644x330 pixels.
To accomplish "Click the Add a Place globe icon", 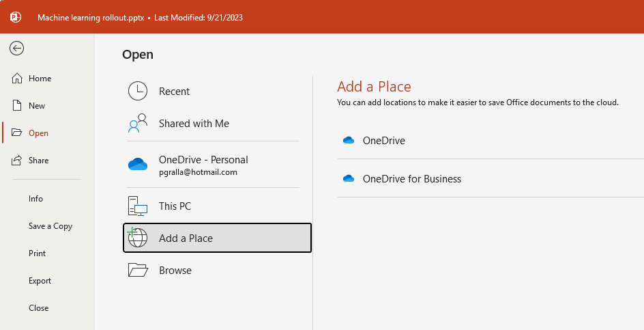I will (x=138, y=238).
